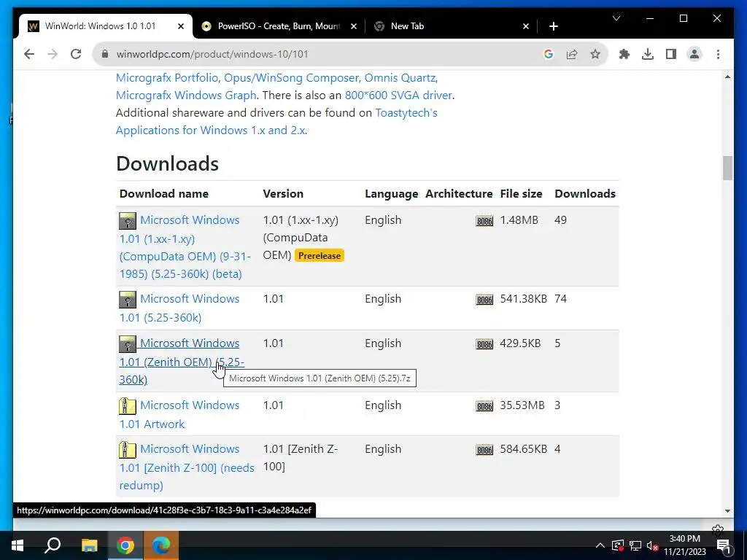Click the address bar URL

tap(212, 54)
